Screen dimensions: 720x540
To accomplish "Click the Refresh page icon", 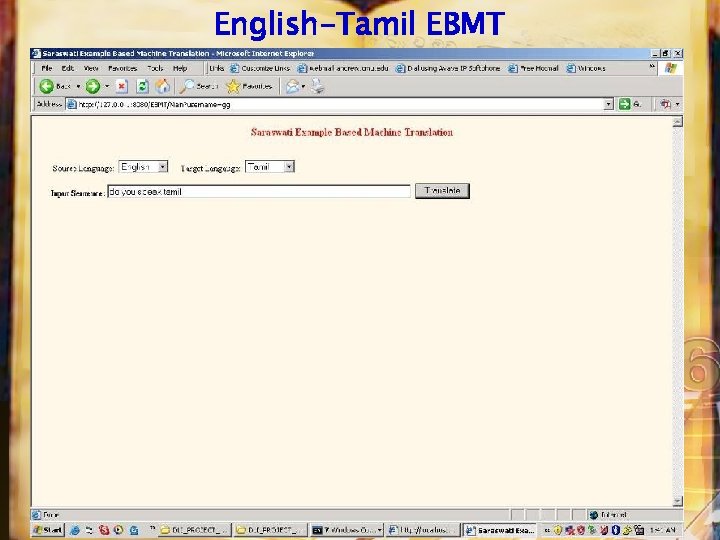I will pos(142,86).
